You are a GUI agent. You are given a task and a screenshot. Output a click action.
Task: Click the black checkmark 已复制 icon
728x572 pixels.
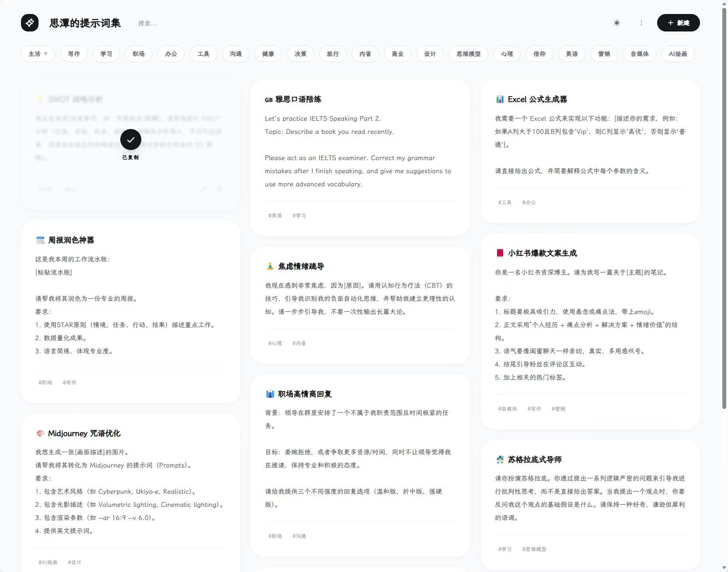[130, 140]
